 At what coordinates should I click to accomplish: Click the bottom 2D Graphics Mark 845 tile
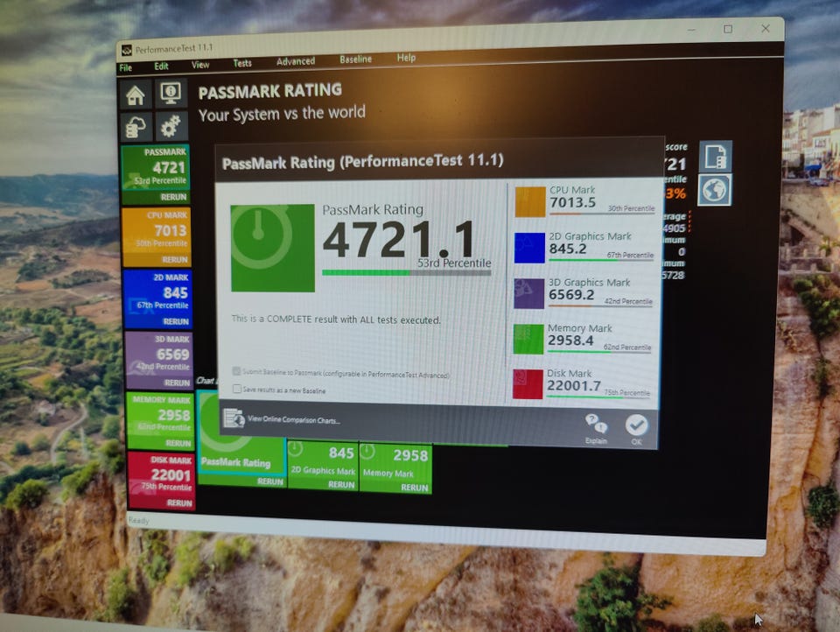323,464
